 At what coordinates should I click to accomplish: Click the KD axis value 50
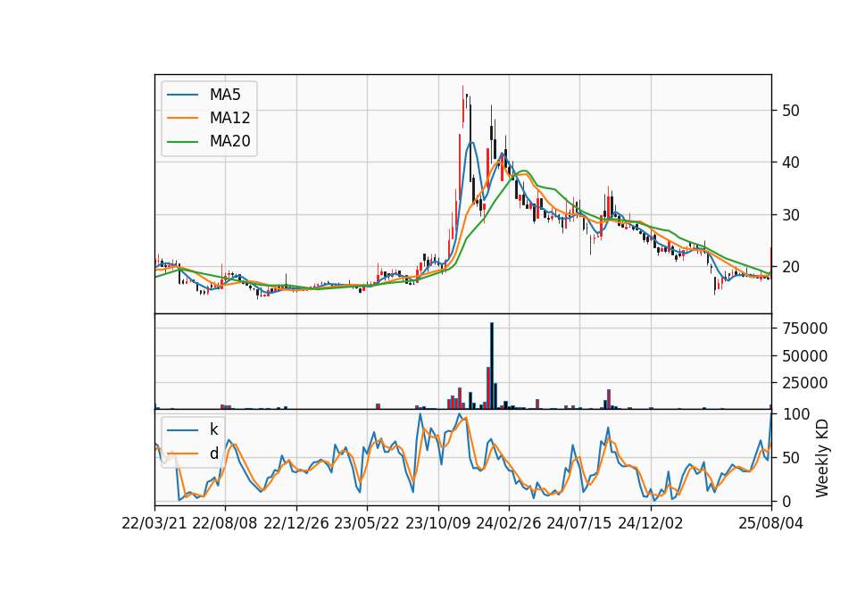click(x=792, y=458)
